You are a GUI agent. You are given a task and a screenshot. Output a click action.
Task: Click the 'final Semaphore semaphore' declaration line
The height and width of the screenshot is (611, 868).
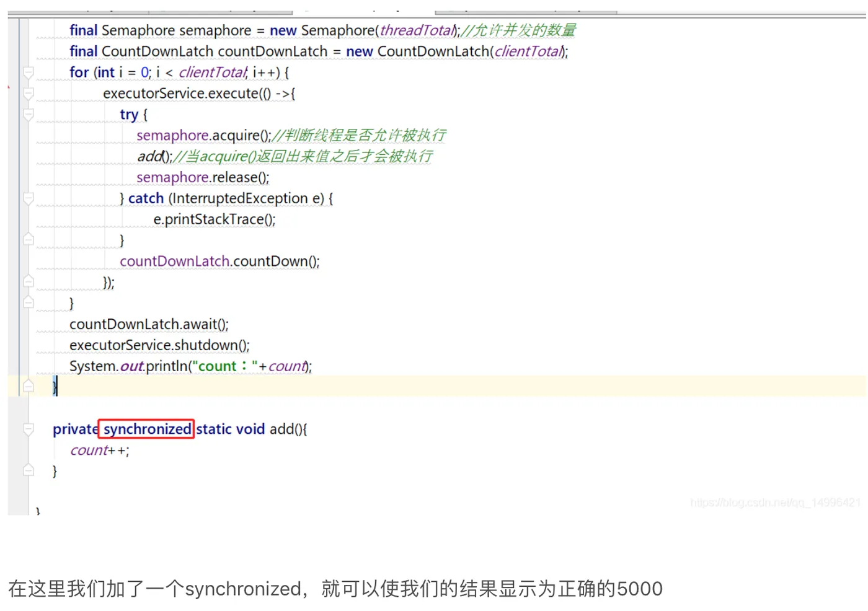point(322,30)
